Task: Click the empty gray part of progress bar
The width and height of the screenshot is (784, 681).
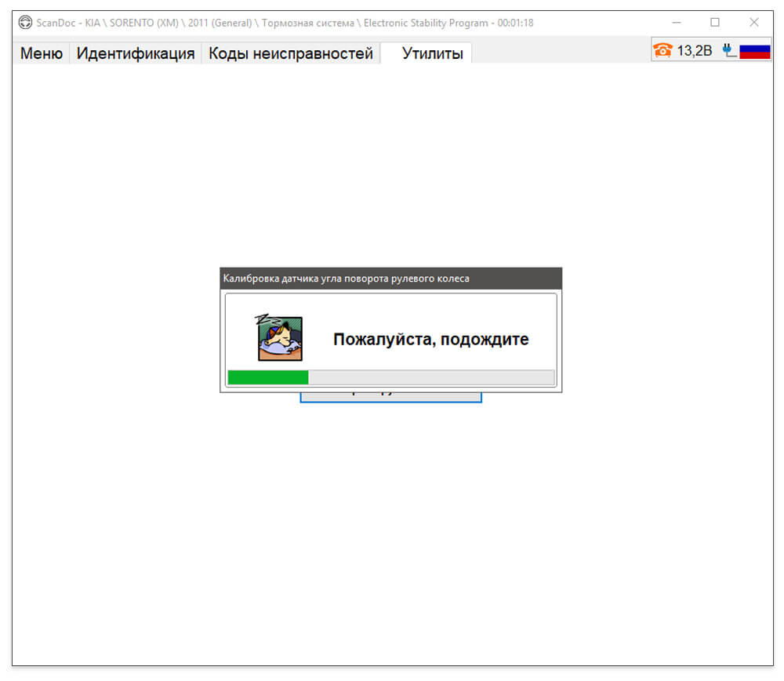Action: [431, 377]
